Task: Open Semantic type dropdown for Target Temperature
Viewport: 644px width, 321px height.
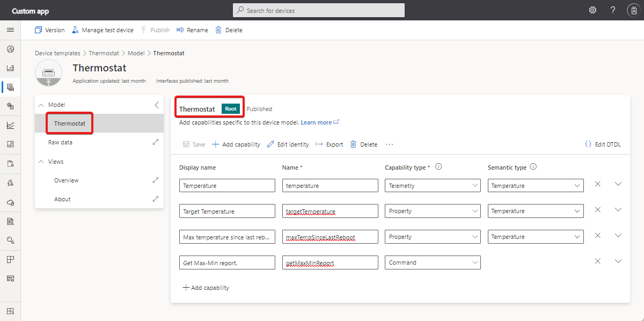Action: (536, 211)
